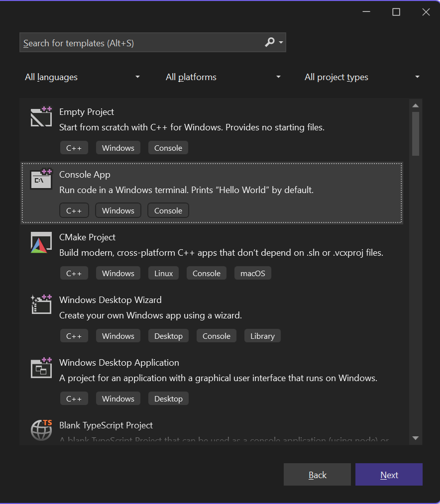Click the Library tag under Windows Desktop Wizard
This screenshot has width=440, height=504.
click(x=262, y=336)
